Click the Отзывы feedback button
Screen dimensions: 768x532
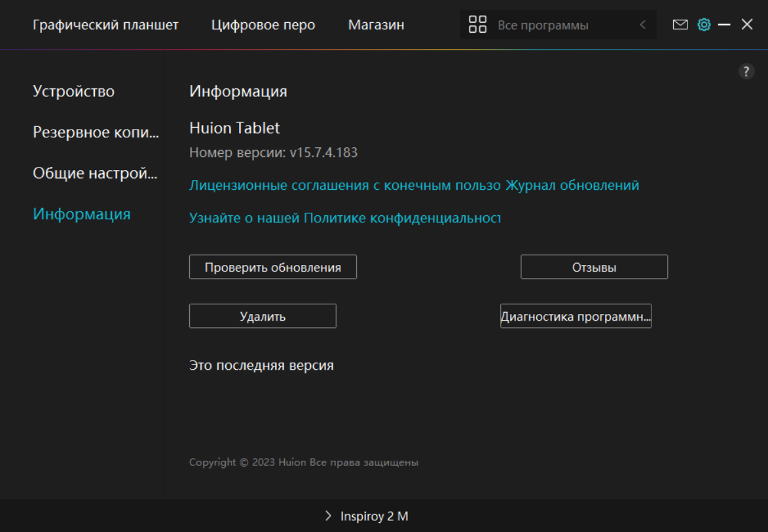(594, 267)
